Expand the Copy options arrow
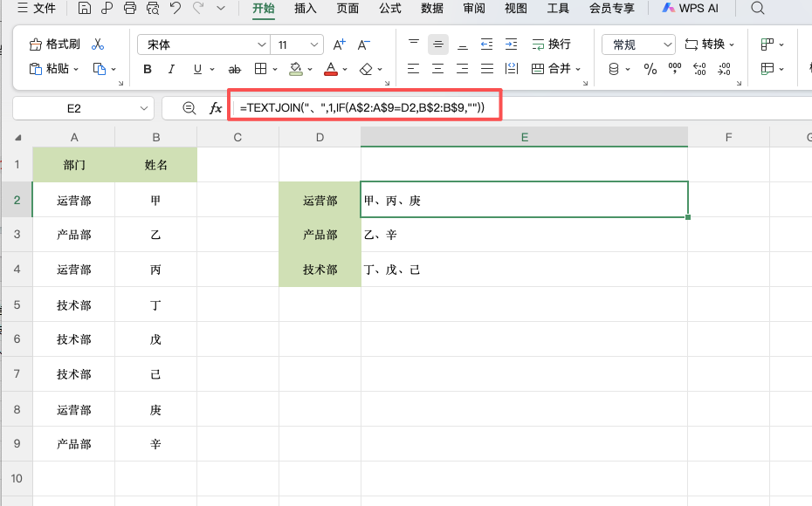The image size is (812, 506). [x=114, y=69]
